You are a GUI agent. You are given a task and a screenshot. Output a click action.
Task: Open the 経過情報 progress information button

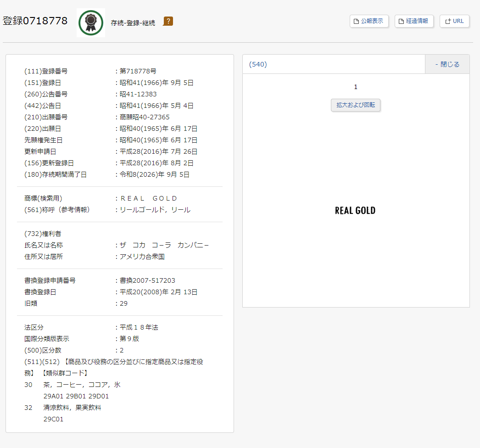pos(414,21)
